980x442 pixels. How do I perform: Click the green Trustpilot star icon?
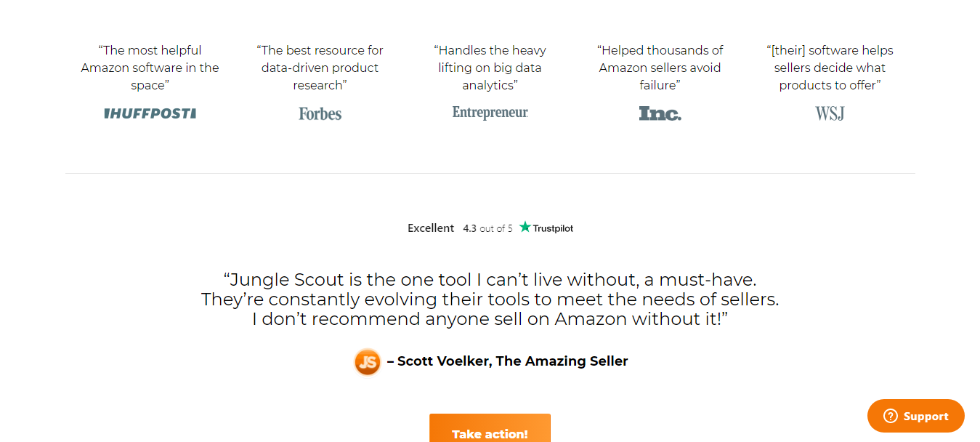pos(523,227)
